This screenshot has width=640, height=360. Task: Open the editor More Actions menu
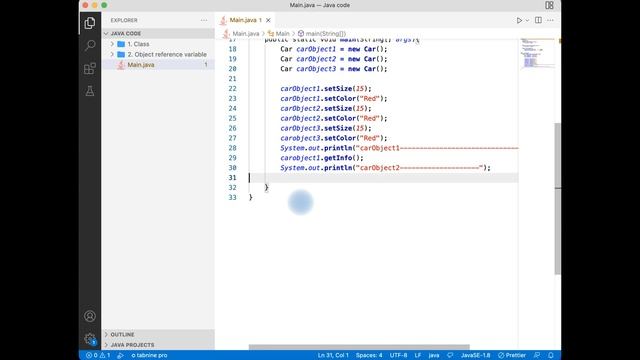click(550, 20)
